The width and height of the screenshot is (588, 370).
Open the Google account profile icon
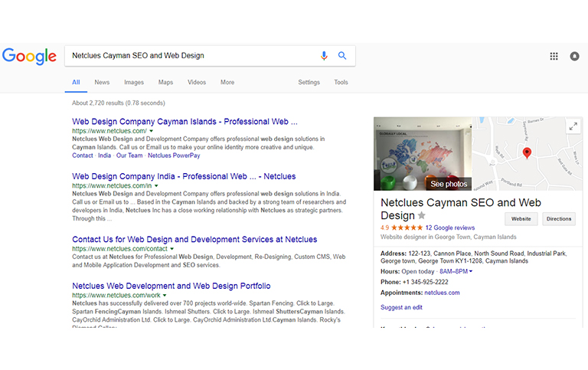pyautogui.click(x=574, y=56)
